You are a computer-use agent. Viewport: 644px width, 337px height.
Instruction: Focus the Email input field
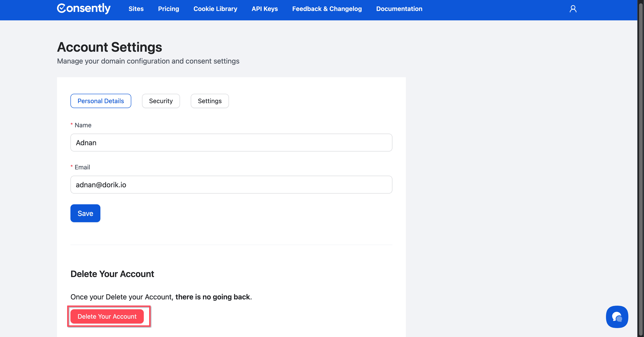click(x=231, y=185)
